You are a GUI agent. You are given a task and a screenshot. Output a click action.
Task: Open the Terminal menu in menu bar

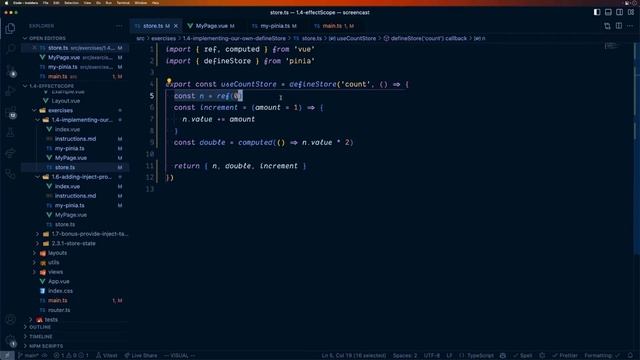click(x=123, y=3)
